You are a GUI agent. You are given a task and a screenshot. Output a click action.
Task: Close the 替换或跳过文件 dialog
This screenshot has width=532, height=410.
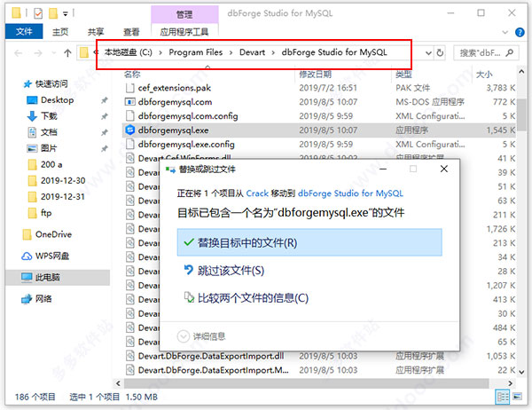(444, 169)
